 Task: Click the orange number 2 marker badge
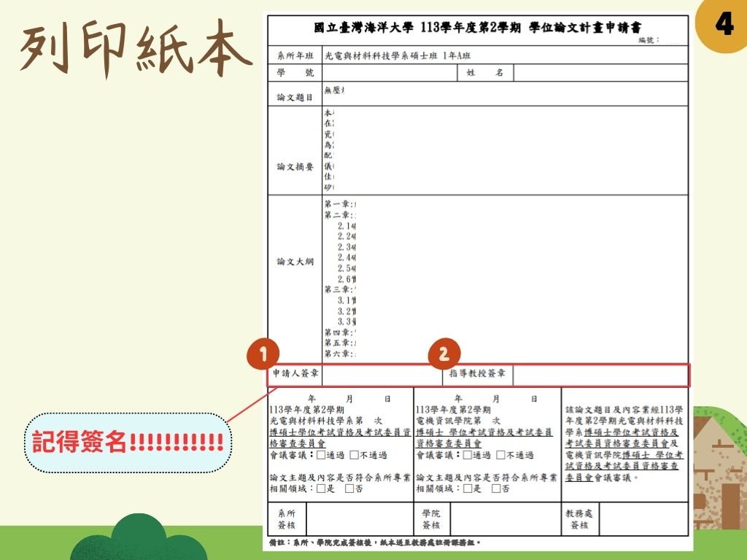point(444,354)
